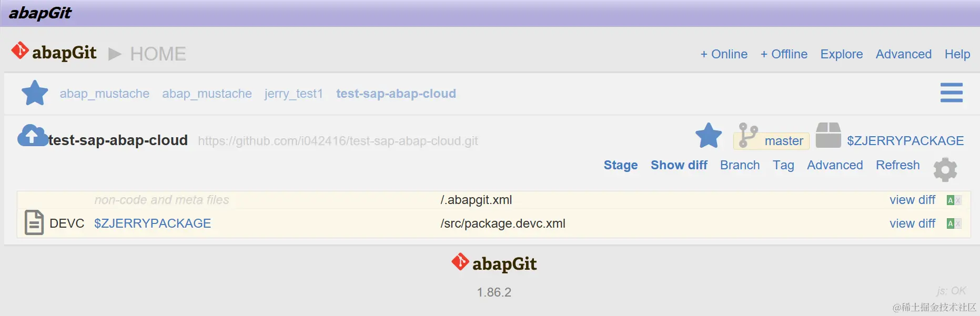This screenshot has height=316, width=980.
Task: Open the Help menu
Action: [x=957, y=54]
